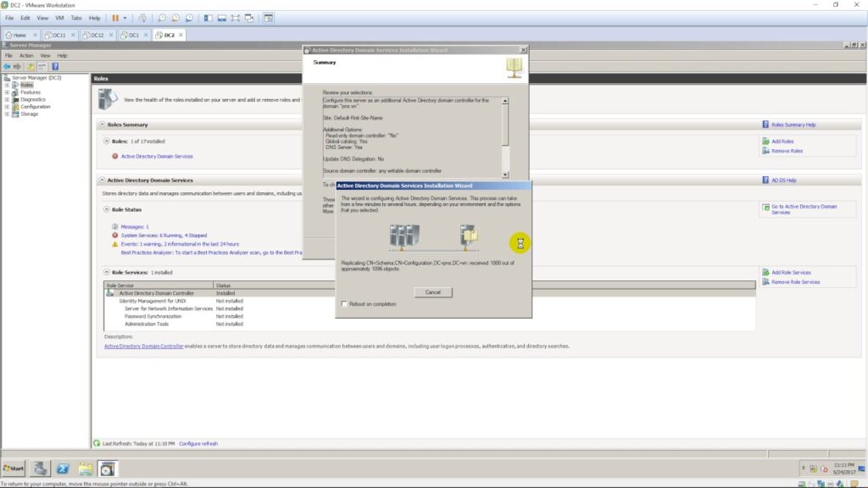The width and height of the screenshot is (868, 488).
Task: Open VMware File menu
Action: [9, 19]
